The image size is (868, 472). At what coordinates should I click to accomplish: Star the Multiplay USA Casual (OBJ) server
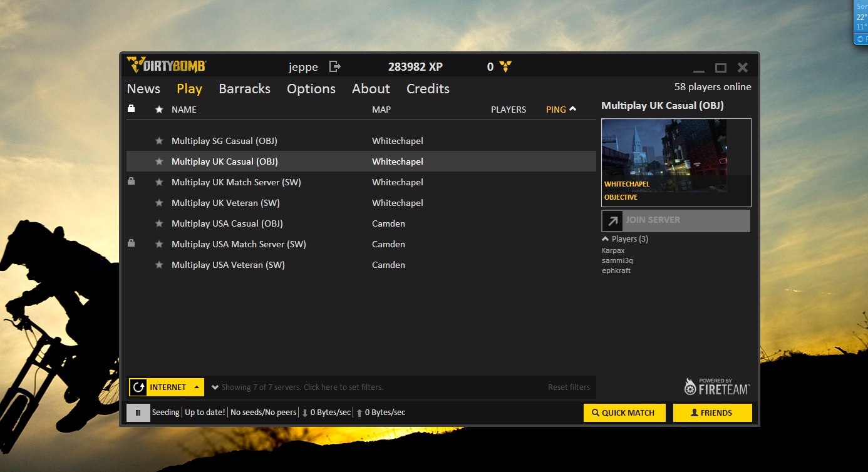click(159, 223)
